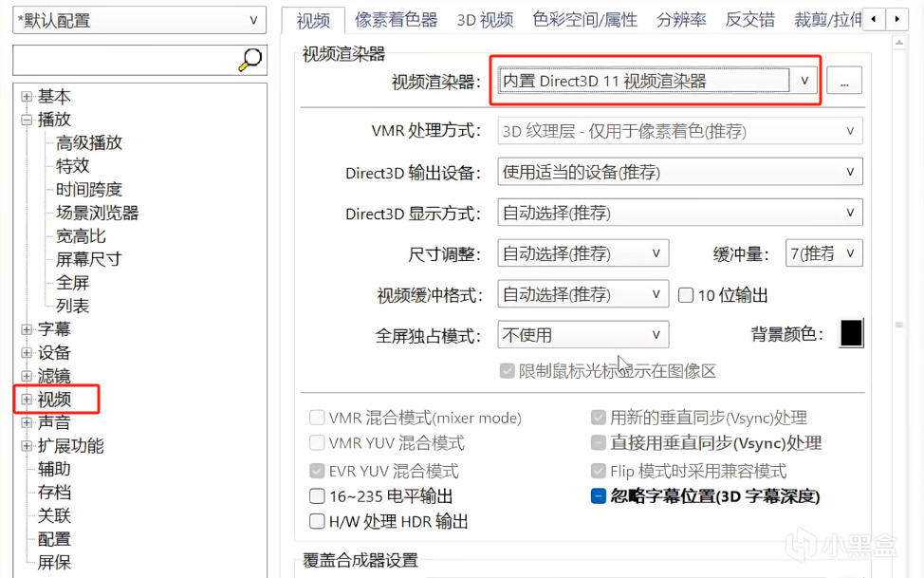
Task: Open the 视频渲染器 dropdown
Action: coord(657,81)
